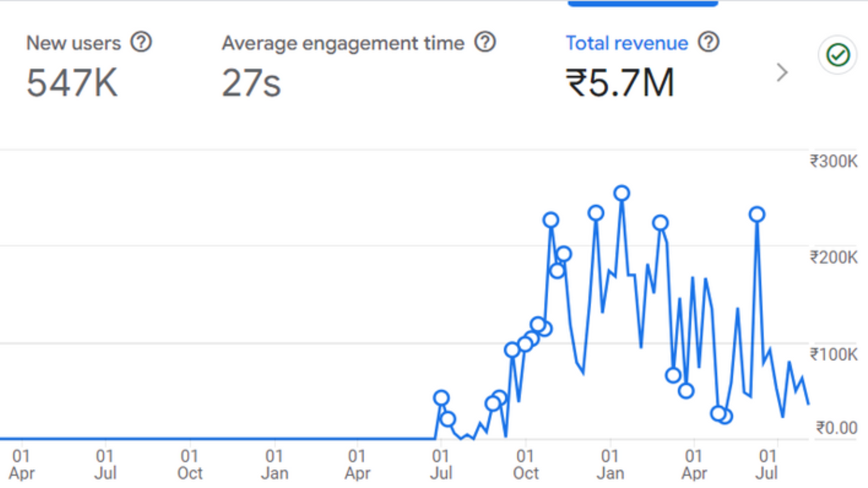
Task: Select the New users metric tab
Action: [x=74, y=43]
